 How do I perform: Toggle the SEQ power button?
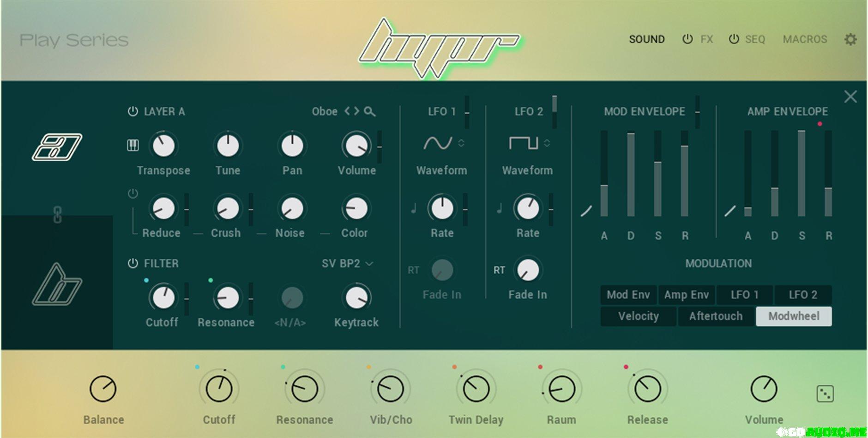coord(734,39)
